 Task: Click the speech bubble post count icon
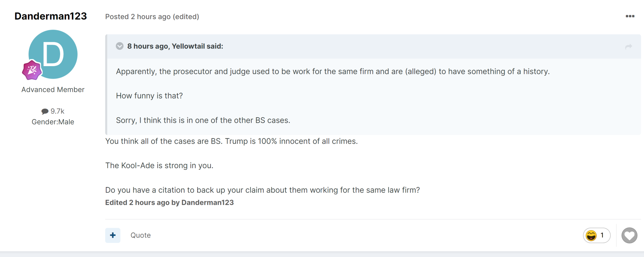coord(45,111)
